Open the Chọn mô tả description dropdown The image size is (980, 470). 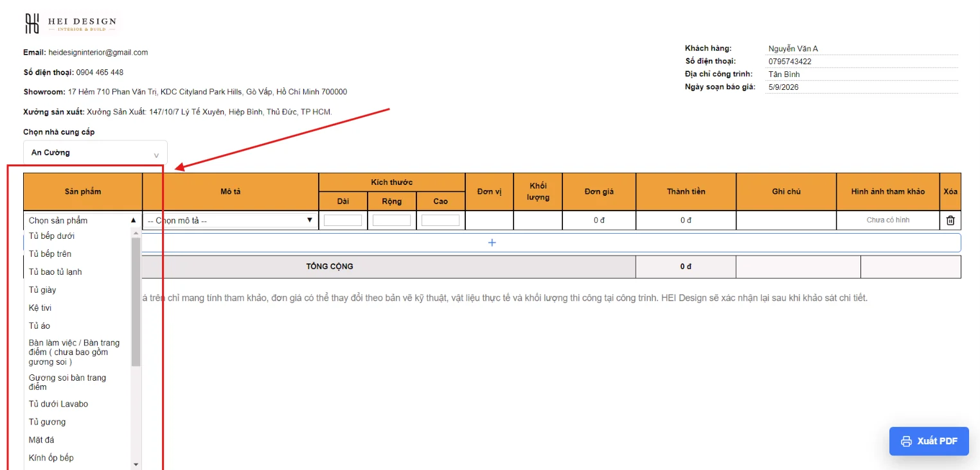click(230, 220)
